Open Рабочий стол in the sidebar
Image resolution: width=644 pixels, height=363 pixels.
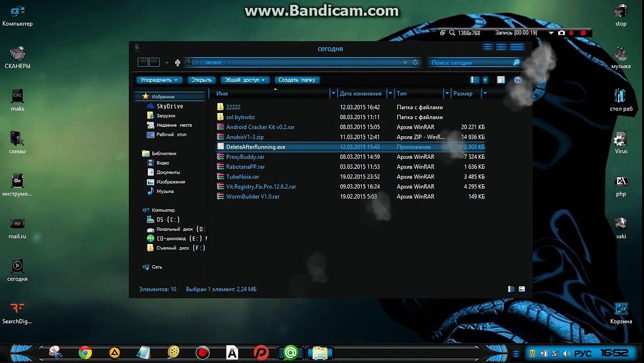pos(171,135)
